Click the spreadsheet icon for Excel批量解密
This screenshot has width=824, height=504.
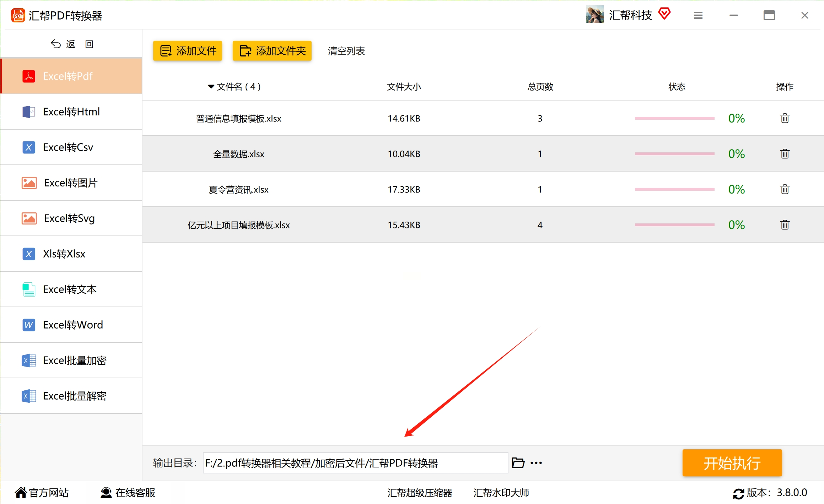[29, 396]
